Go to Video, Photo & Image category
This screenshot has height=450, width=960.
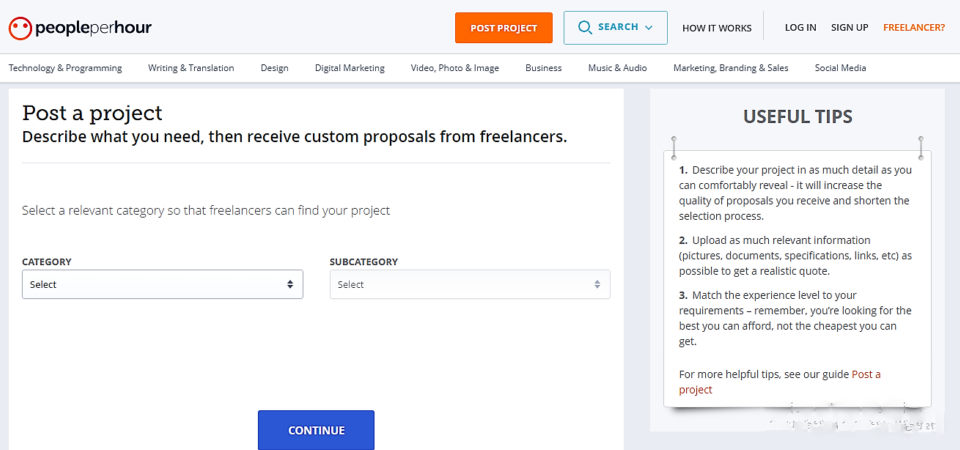click(454, 68)
